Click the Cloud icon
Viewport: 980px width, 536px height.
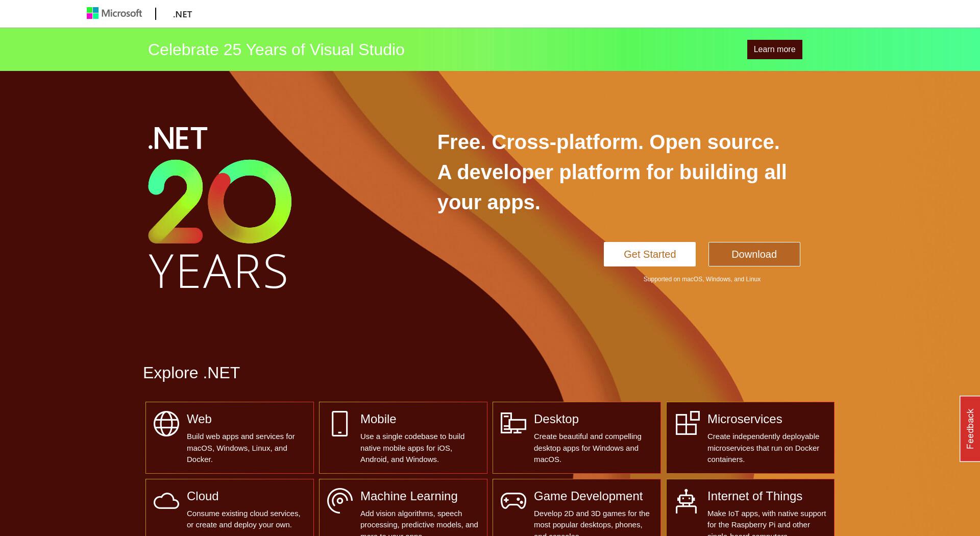[166, 501]
